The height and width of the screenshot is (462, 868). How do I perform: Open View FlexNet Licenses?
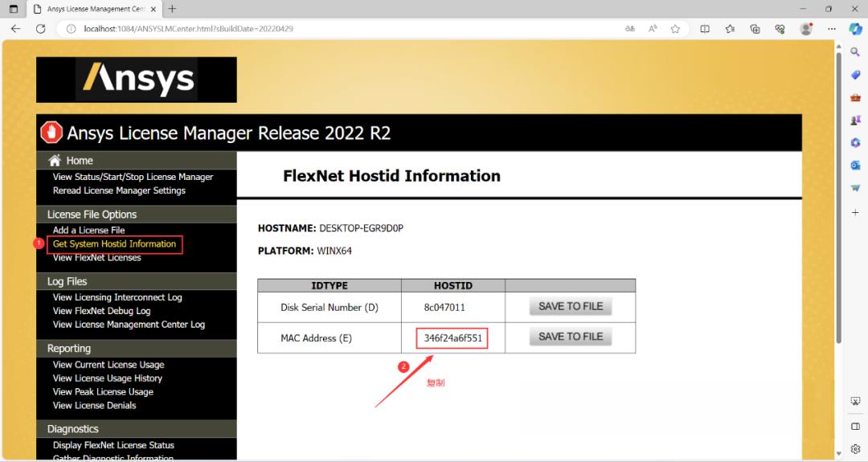click(x=97, y=258)
